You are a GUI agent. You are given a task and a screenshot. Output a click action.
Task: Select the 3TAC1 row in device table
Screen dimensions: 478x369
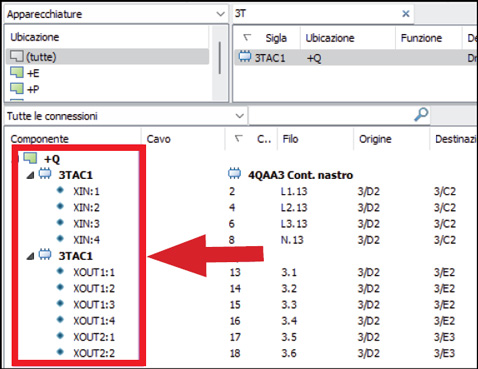[x=355, y=58]
